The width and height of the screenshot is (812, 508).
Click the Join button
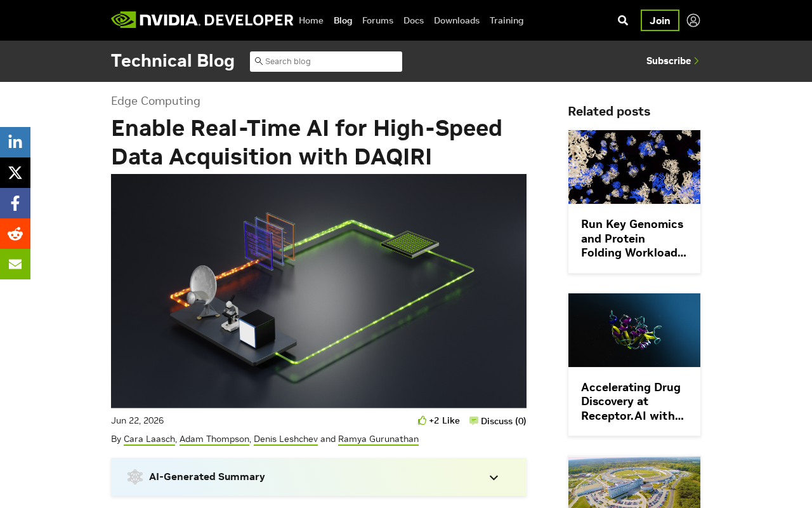coord(660,20)
